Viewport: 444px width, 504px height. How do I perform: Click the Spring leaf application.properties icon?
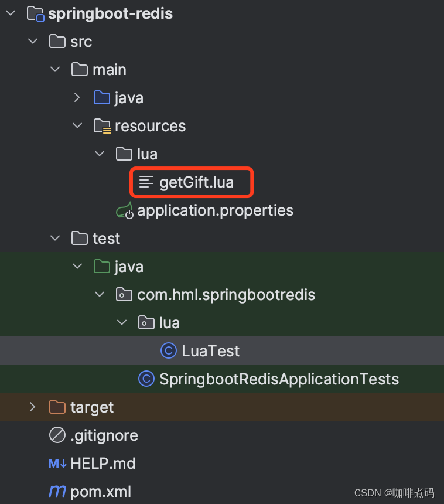[124, 210]
